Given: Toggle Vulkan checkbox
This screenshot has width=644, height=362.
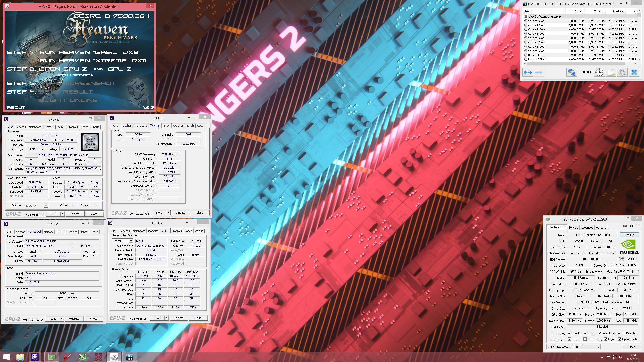Looking at the screenshot, I should [569, 339].
